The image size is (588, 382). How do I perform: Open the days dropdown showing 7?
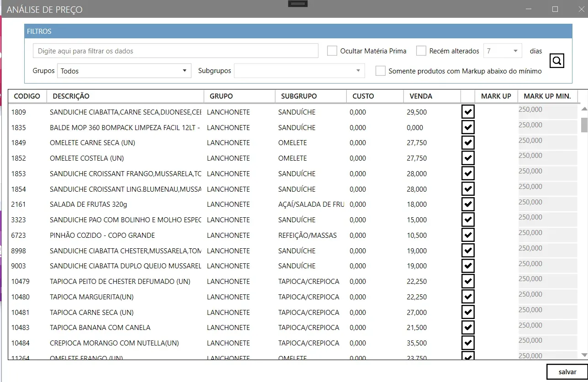[x=503, y=51]
